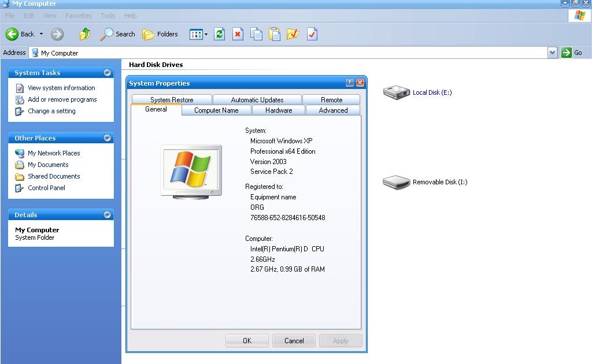Click the Windows XP logo monitor image

(x=191, y=172)
